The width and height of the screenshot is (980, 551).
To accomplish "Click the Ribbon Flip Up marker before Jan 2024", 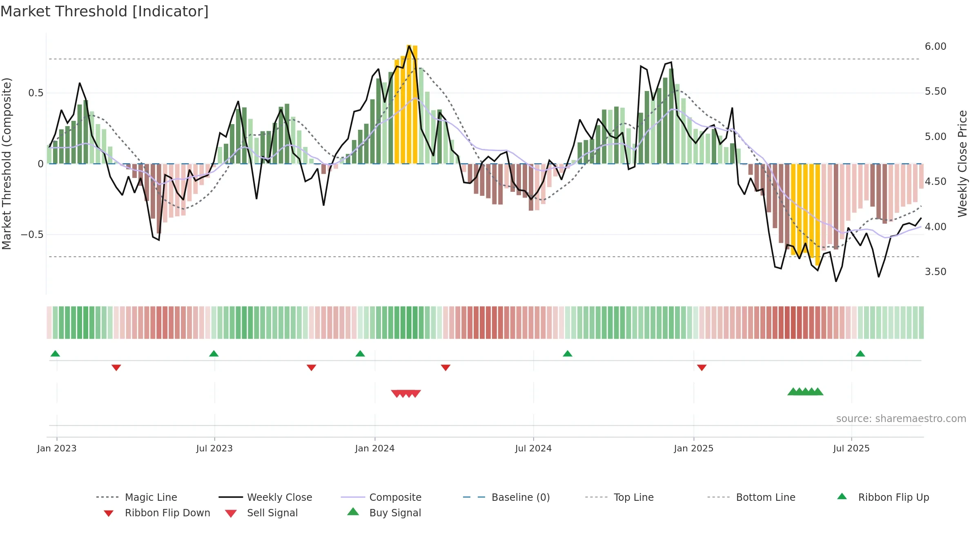I will [x=360, y=353].
